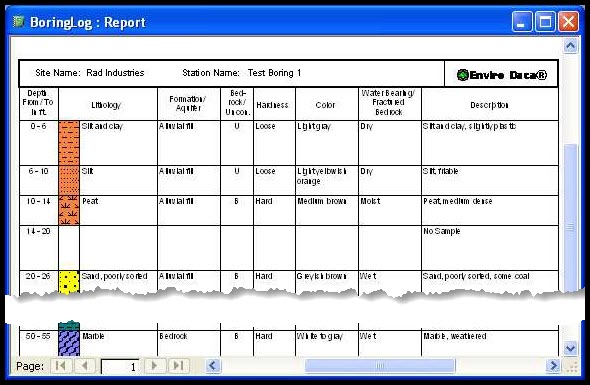Click the 6 - 10 row lithology pattern swatch
Screen dimensions: 590x385
69,180
